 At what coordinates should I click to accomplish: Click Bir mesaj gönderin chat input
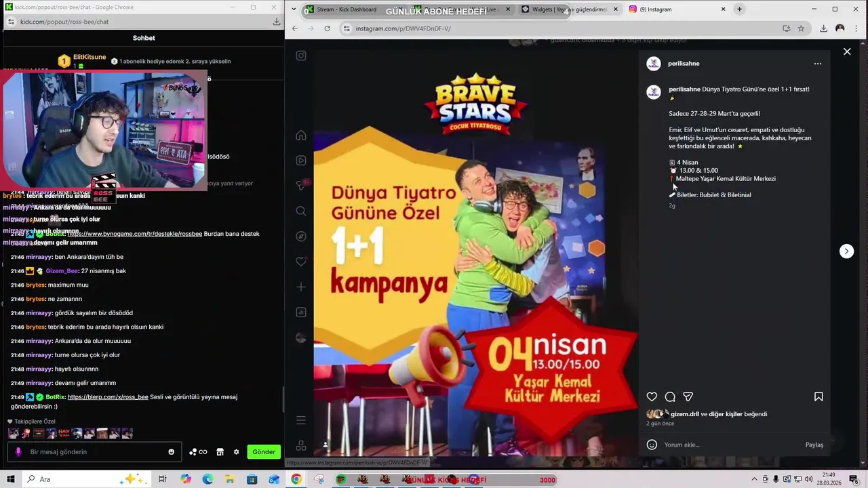(95, 452)
